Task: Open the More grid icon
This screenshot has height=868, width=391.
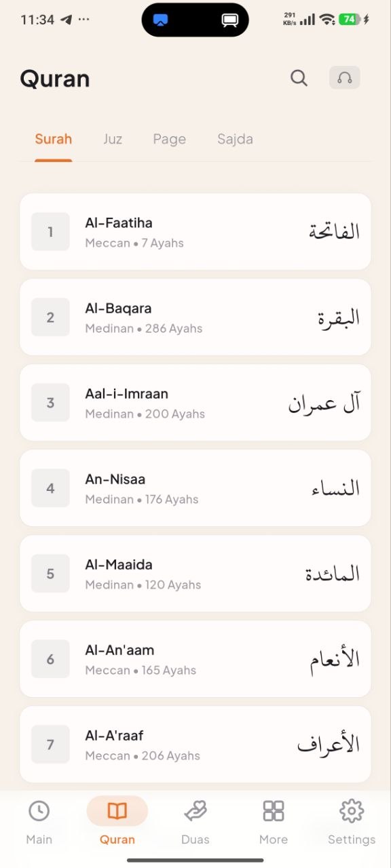Action: 274,810
